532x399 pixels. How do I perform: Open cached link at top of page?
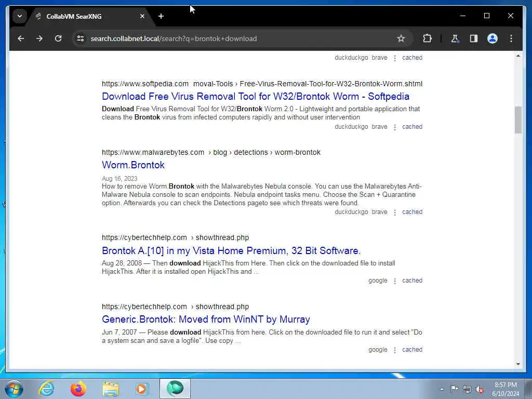(412, 58)
